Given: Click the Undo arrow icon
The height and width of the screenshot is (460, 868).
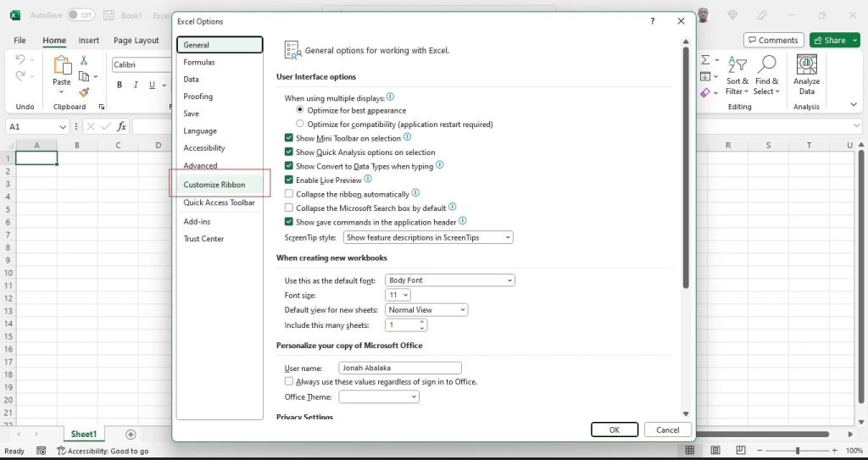Looking at the screenshot, I should pos(20,59).
